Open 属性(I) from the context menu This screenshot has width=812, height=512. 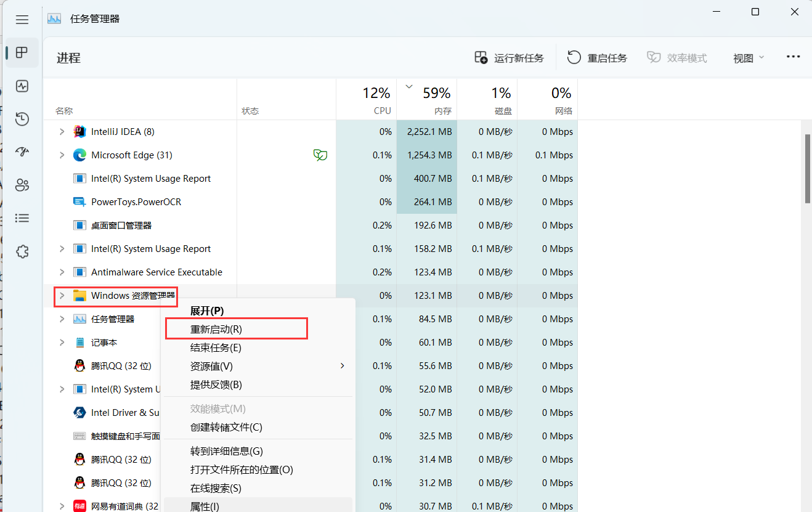click(x=258, y=506)
